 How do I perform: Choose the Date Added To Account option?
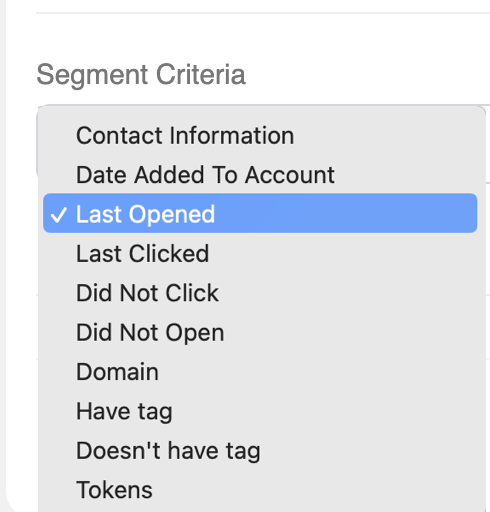(x=260, y=175)
